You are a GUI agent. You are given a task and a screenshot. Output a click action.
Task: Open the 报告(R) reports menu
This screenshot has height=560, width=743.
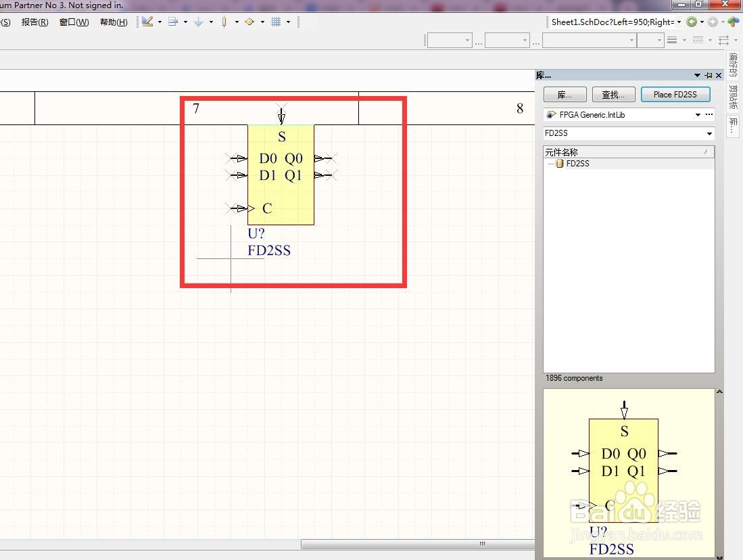(34, 22)
